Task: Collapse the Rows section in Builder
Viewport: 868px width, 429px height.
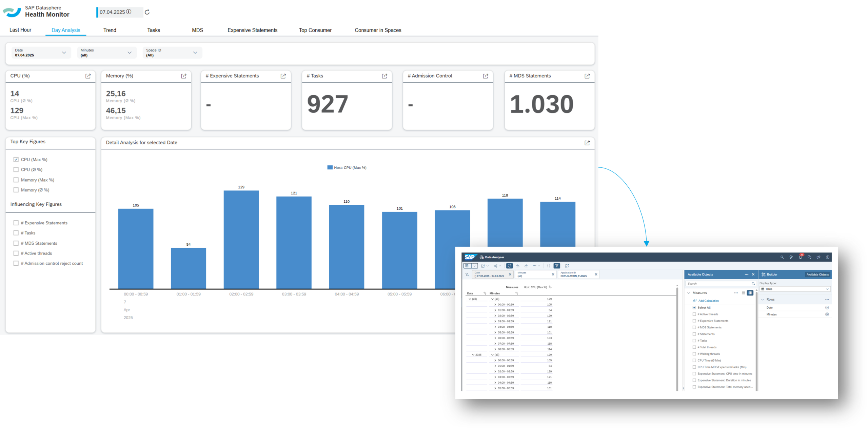Action: click(763, 300)
